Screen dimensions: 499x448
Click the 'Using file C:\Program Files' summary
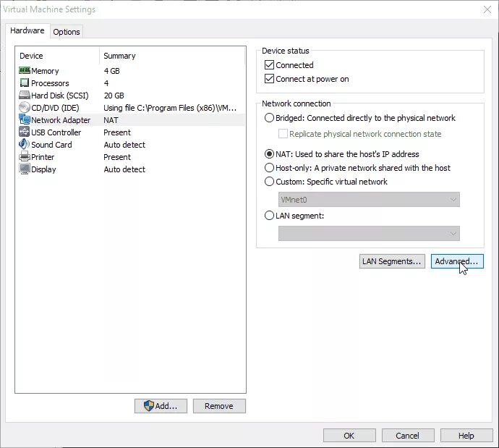[170, 108]
